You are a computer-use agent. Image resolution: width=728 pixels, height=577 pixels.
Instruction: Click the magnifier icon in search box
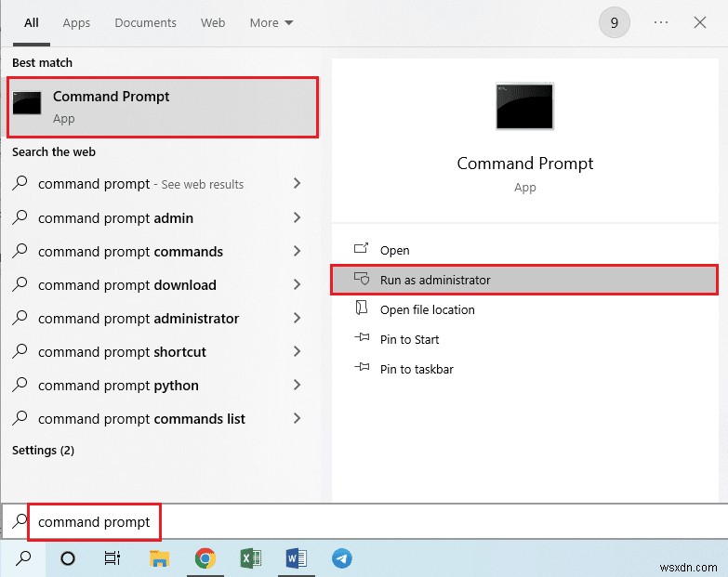(20, 521)
